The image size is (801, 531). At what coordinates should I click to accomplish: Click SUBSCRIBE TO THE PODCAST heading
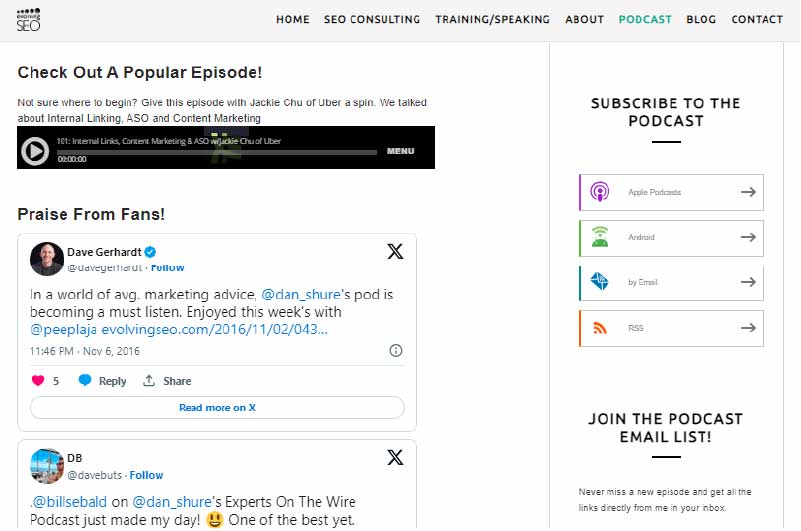coord(666,112)
